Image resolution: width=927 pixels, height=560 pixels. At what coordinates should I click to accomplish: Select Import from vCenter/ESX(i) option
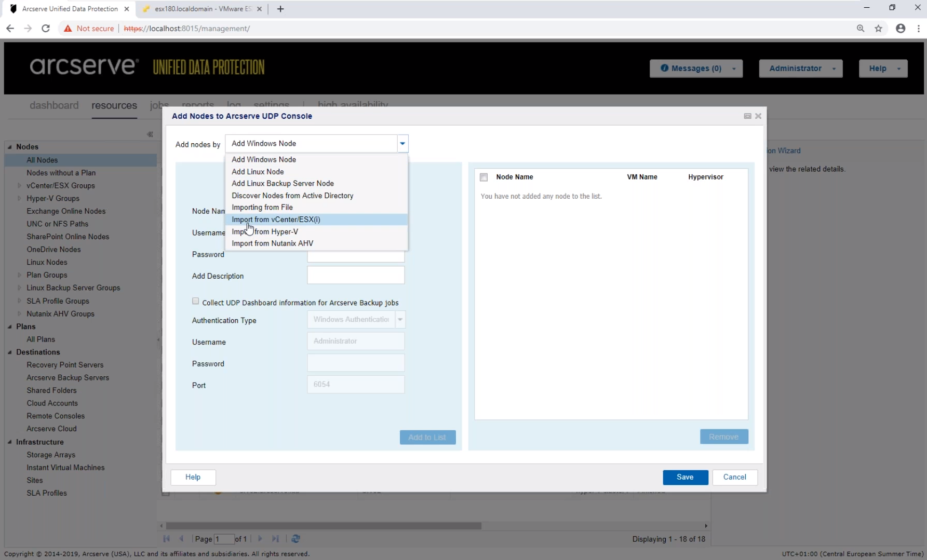[x=316, y=220]
